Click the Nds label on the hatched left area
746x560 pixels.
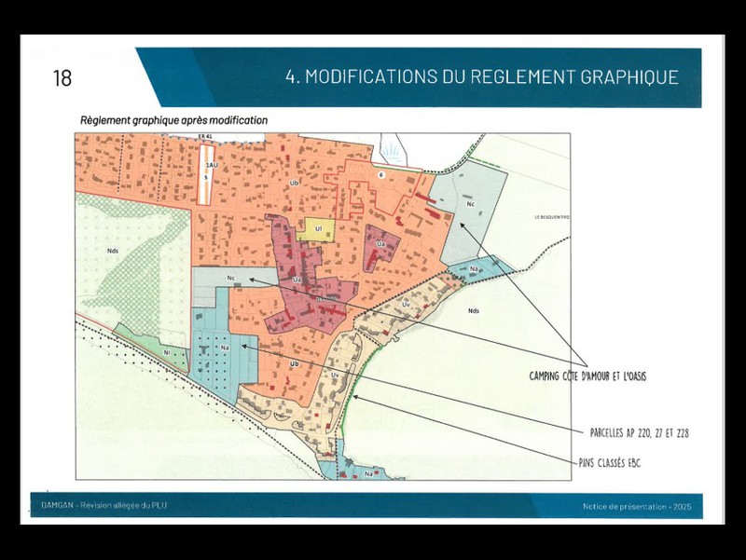[113, 251]
